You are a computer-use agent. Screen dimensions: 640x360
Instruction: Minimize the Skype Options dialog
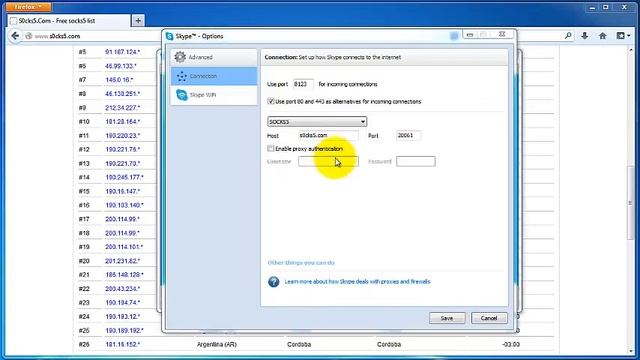pos(470,35)
